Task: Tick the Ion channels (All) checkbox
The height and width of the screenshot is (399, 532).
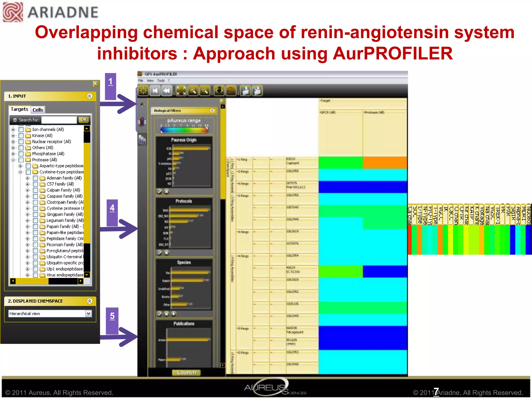Action: [x=21, y=129]
